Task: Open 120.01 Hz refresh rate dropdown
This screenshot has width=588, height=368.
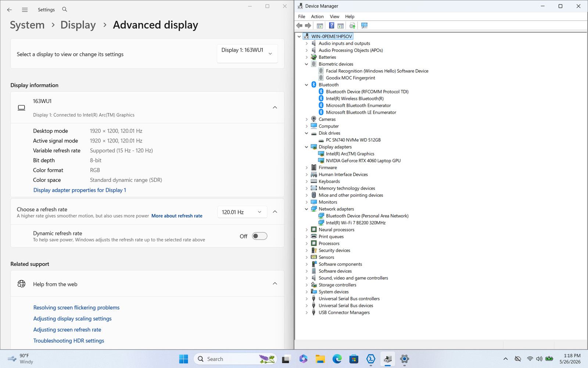Action: point(242,212)
